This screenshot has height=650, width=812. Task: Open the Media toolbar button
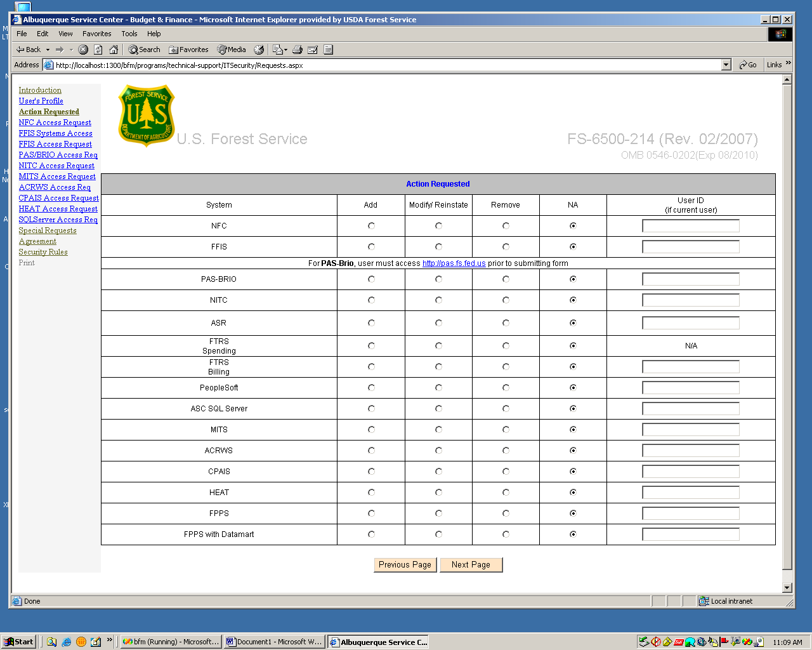click(232, 50)
